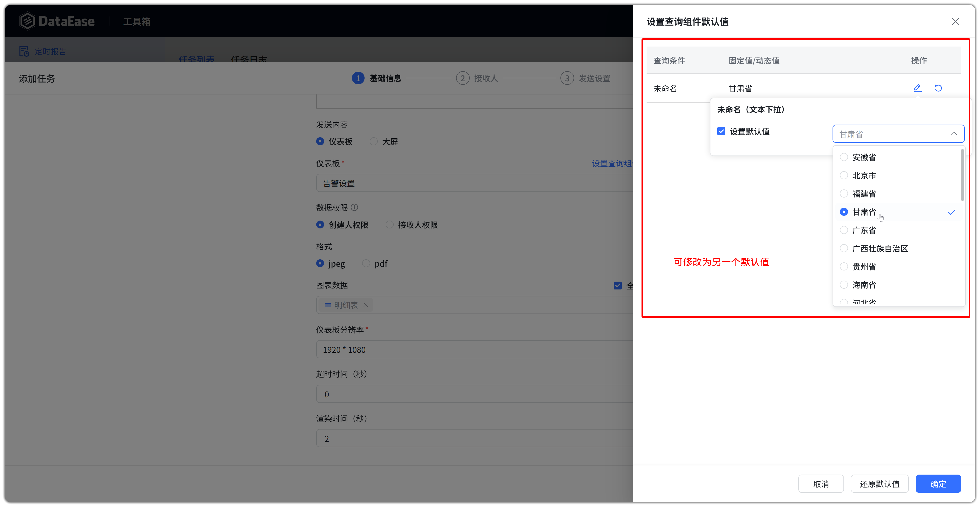Select jpeg format option
This screenshot has height=507, width=980.
pos(320,263)
